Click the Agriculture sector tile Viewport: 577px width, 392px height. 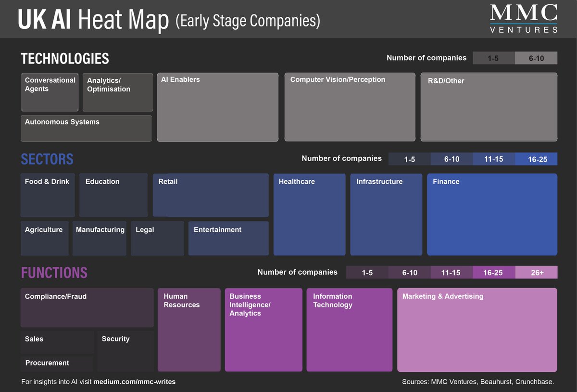click(x=44, y=238)
